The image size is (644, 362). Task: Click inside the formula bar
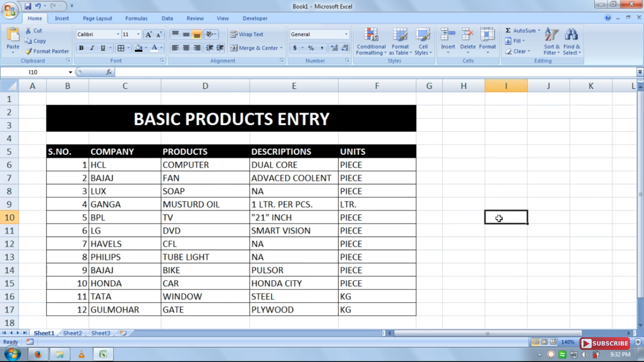coord(235,72)
